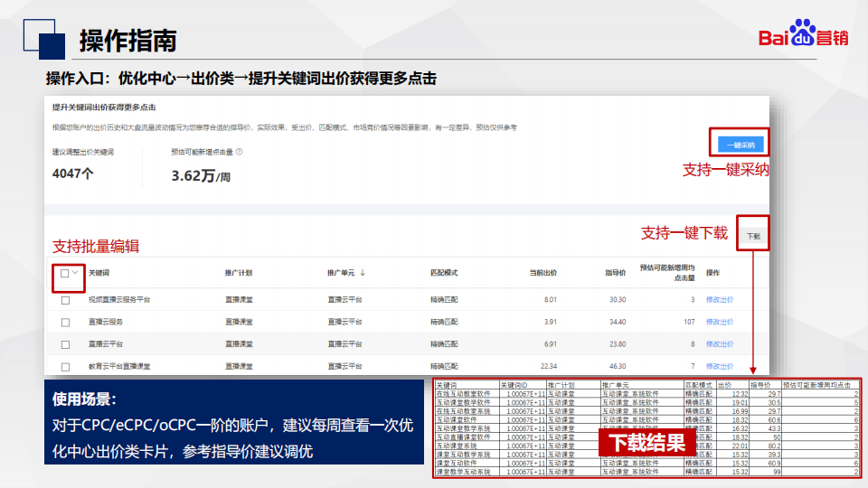Viewport: 868px width, 488px height.
Task: Click the spreadsheet cell 课堂教学互动系统
Action: coord(463,472)
